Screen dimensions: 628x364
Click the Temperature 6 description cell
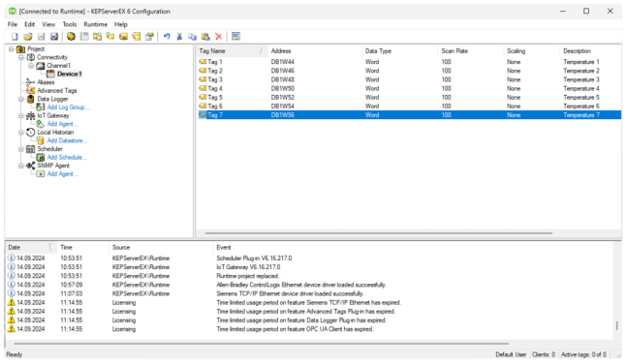581,106
